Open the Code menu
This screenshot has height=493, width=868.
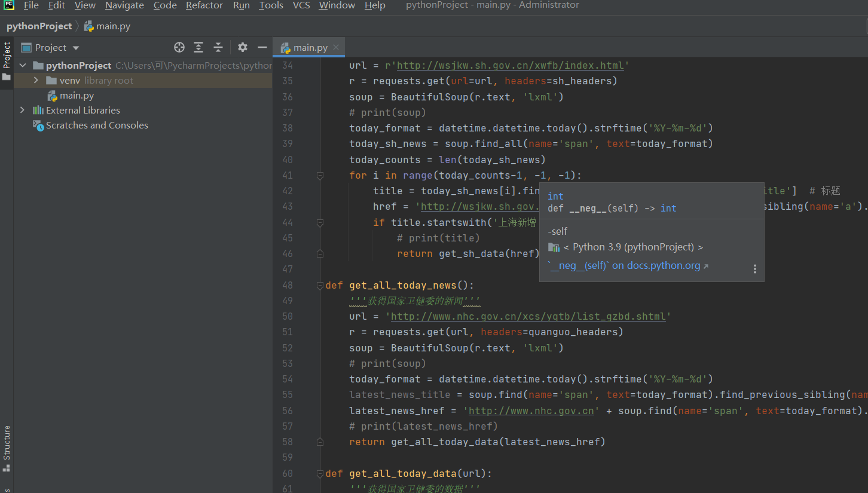click(165, 5)
